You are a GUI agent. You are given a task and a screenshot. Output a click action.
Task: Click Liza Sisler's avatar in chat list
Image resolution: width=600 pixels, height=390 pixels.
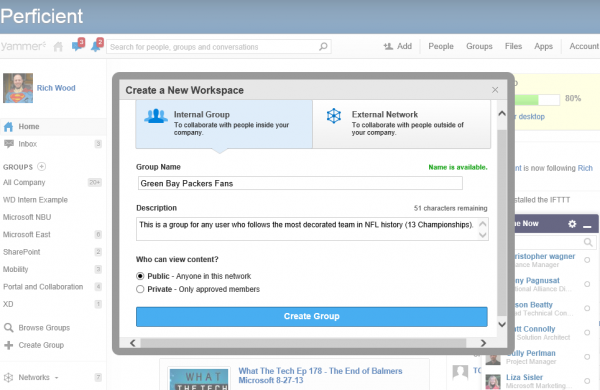click(493, 382)
